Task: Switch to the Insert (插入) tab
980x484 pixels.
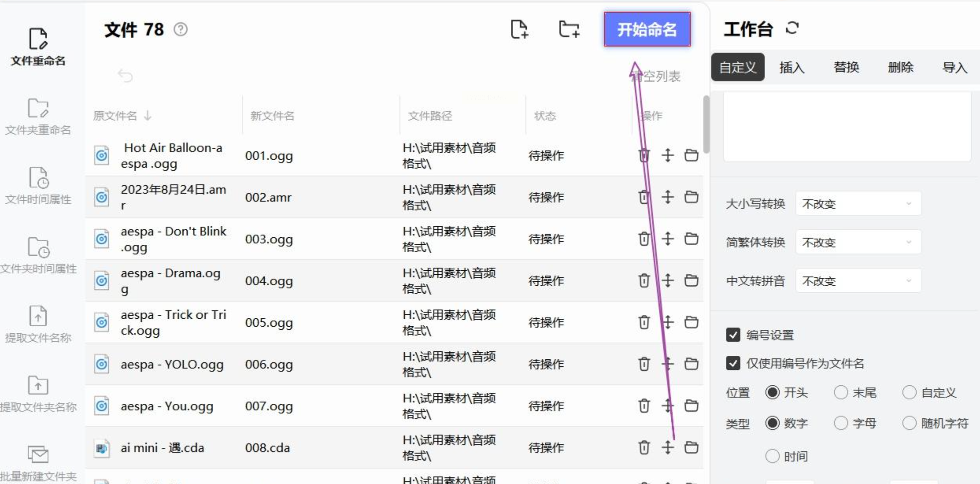Action: [792, 67]
